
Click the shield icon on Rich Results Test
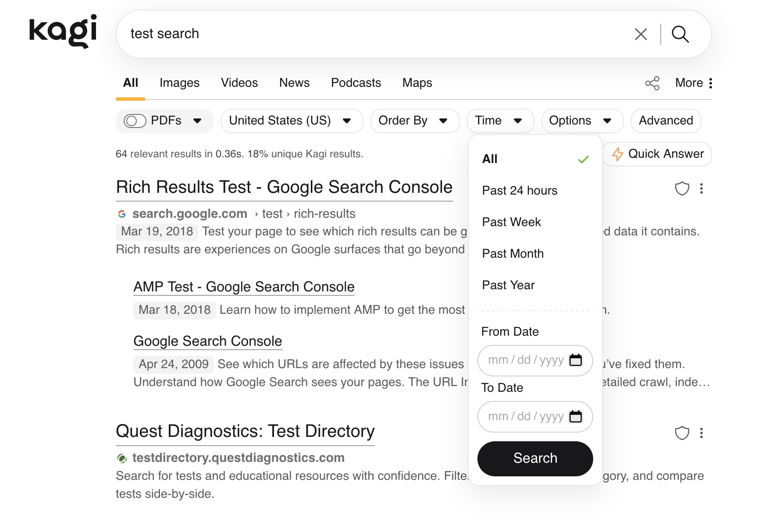pos(683,189)
